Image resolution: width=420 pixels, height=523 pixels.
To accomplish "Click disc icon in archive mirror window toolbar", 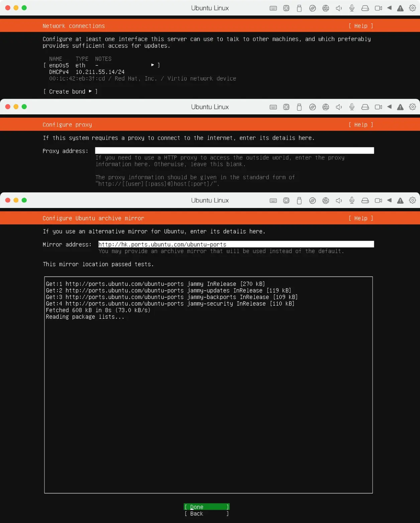I will tap(312, 201).
